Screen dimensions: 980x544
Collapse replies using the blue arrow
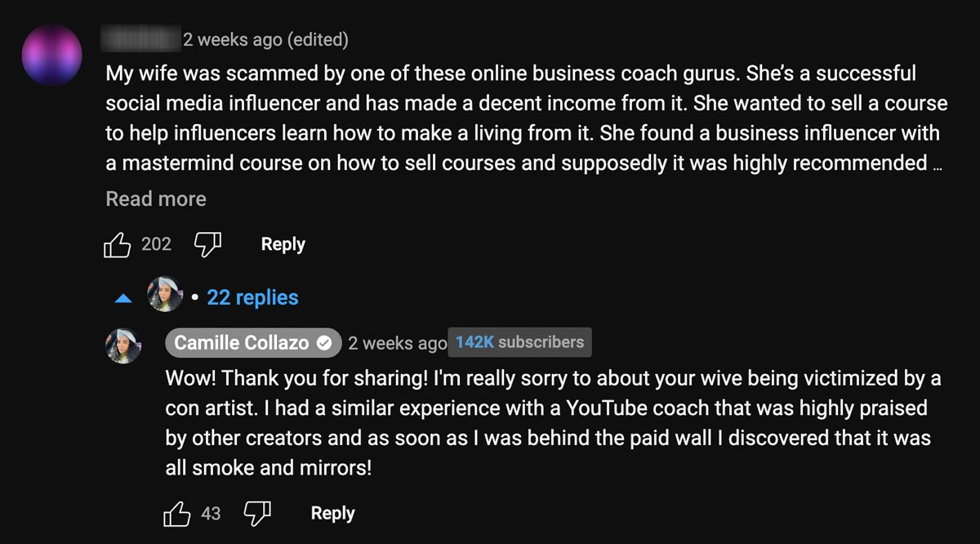click(x=123, y=299)
